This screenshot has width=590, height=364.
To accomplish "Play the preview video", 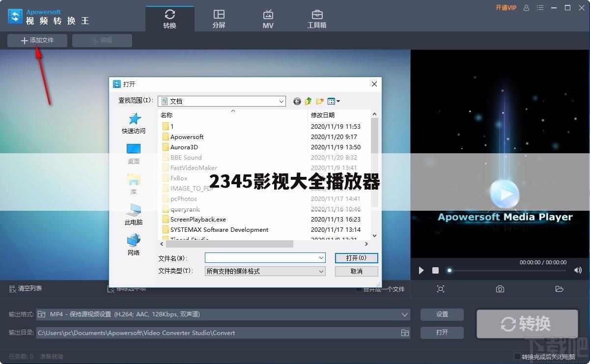I will [x=421, y=271].
